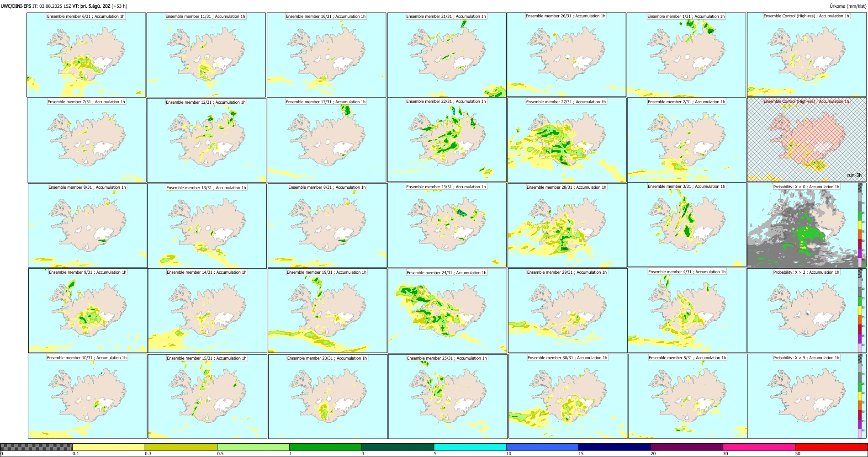Select the Ensemble member 26/31 map
The image size is (868, 457).
click(x=566, y=54)
